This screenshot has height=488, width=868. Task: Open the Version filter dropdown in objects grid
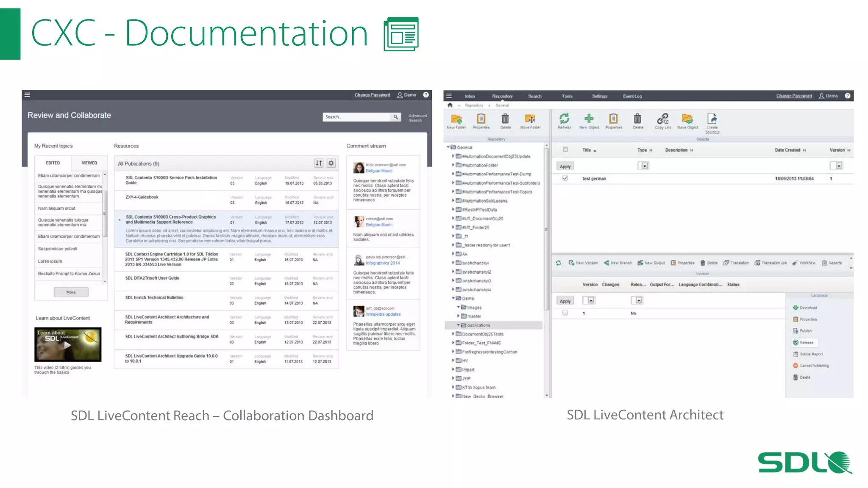(836, 166)
